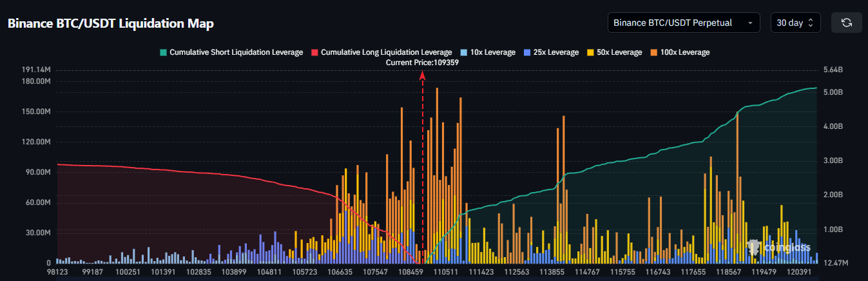
Task: Click the orange 100x Leverage legend swatch
Action: 653,52
